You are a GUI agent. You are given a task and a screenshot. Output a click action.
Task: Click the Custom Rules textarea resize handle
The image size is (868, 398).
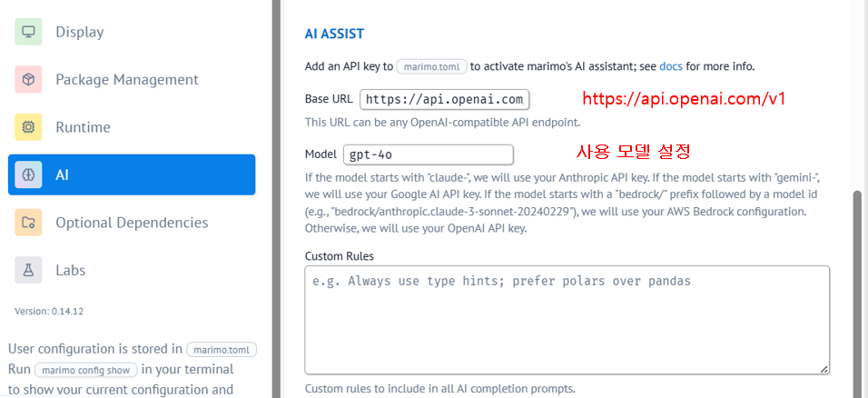(824, 369)
